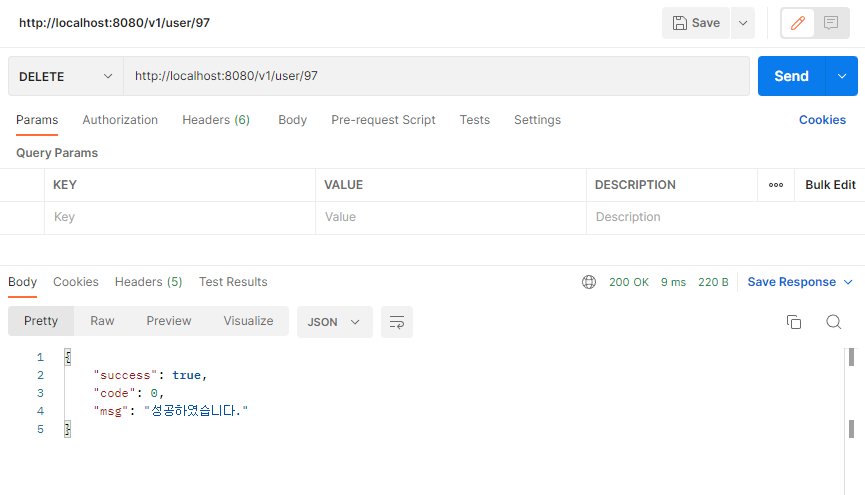The width and height of the screenshot is (865, 495).
Task: Open the Test Results tab
Action: (x=233, y=282)
